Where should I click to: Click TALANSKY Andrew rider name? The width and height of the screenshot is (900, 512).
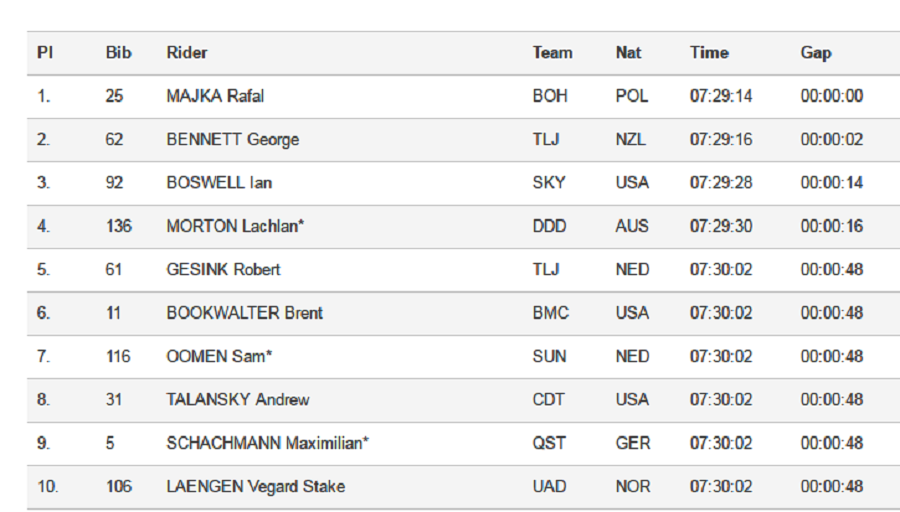[238, 399]
